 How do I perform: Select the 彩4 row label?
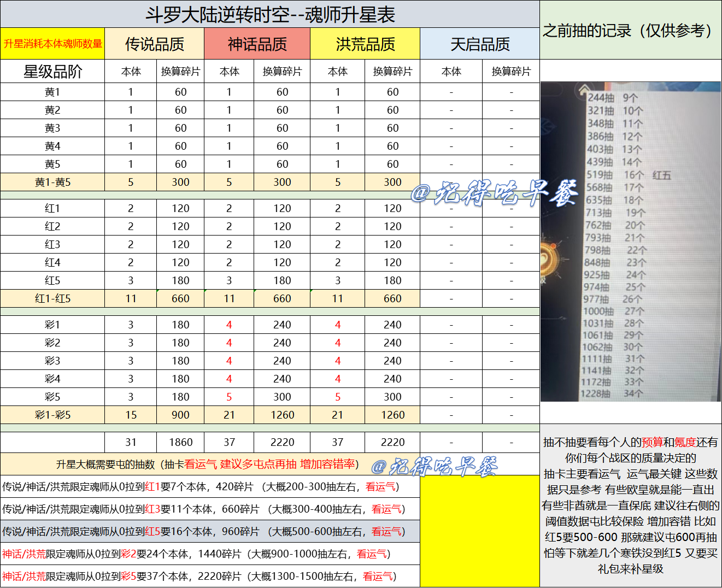(x=52, y=379)
